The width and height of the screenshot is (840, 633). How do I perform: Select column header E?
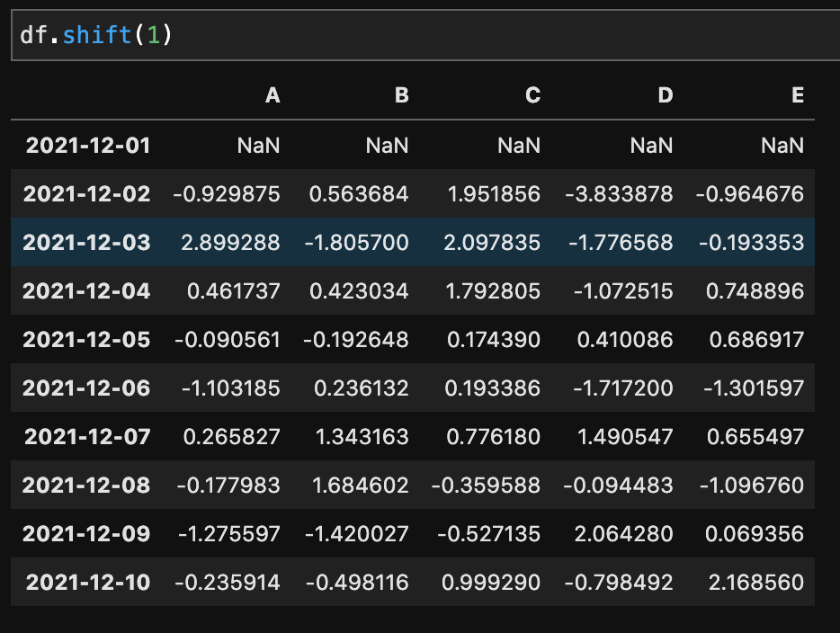coord(798,95)
